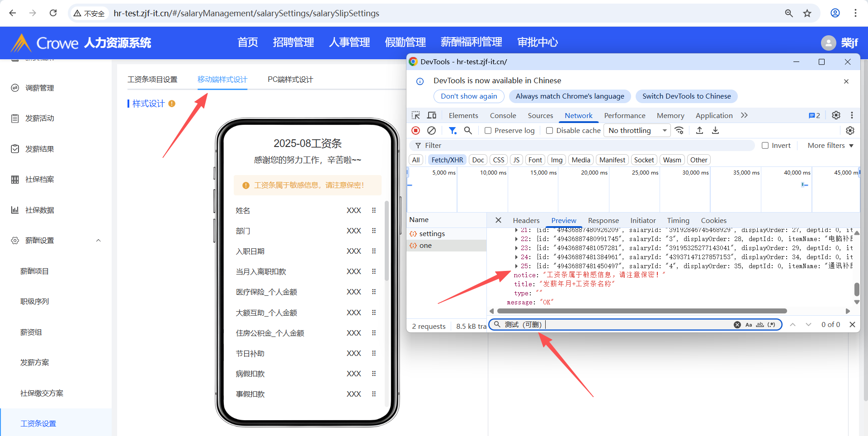Open 发薪活动 in the sidebar

pos(40,118)
